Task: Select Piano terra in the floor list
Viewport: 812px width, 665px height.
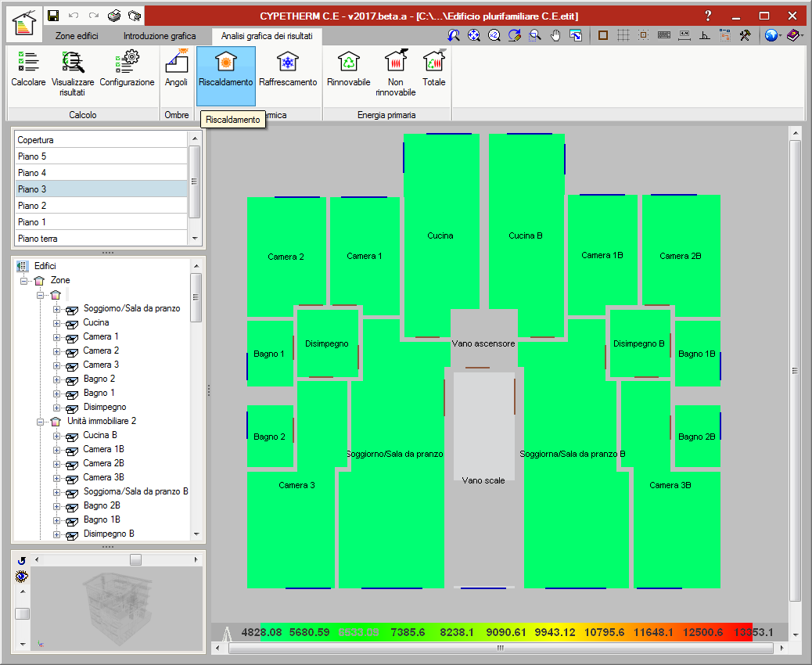Action: coord(101,239)
